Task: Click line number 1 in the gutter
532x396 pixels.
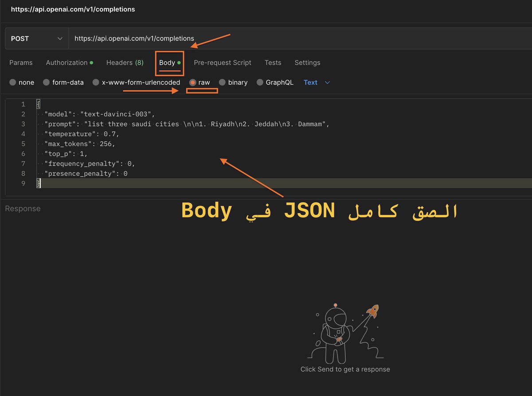Action: pyautogui.click(x=23, y=105)
